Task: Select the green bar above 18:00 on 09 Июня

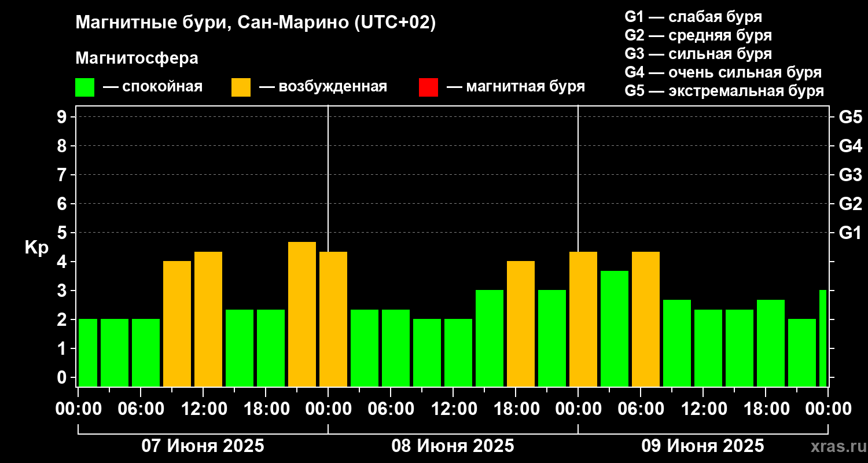Action: coord(771,343)
